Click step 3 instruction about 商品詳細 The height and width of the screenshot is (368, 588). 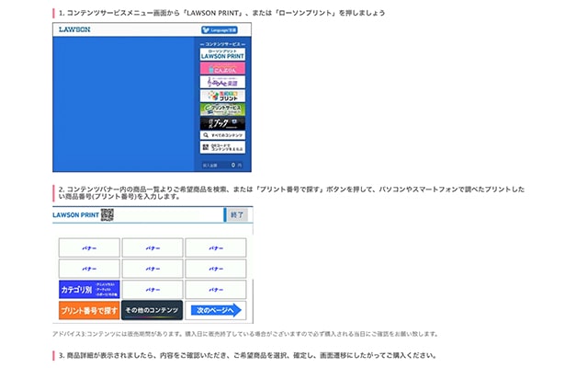click(x=247, y=355)
